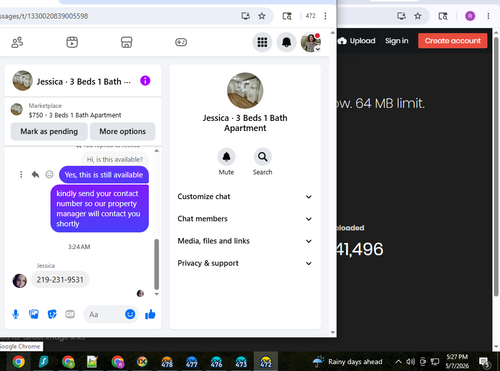This screenshot has width=500, height=371.
Task: Open the three-dot menu in the background Chrome window
Action: coord(488,16)
